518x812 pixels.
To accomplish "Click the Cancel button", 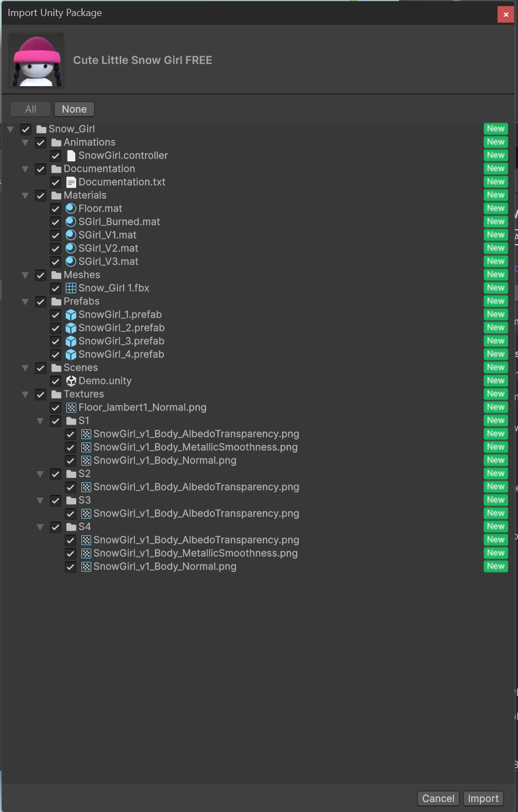I will [x=438, y=798].
